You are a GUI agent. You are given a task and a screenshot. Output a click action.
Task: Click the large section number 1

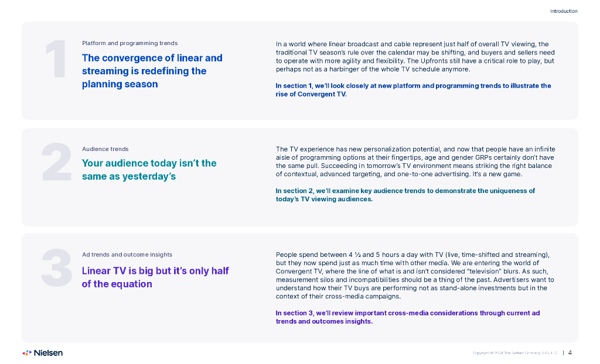(x=56, y=60)
